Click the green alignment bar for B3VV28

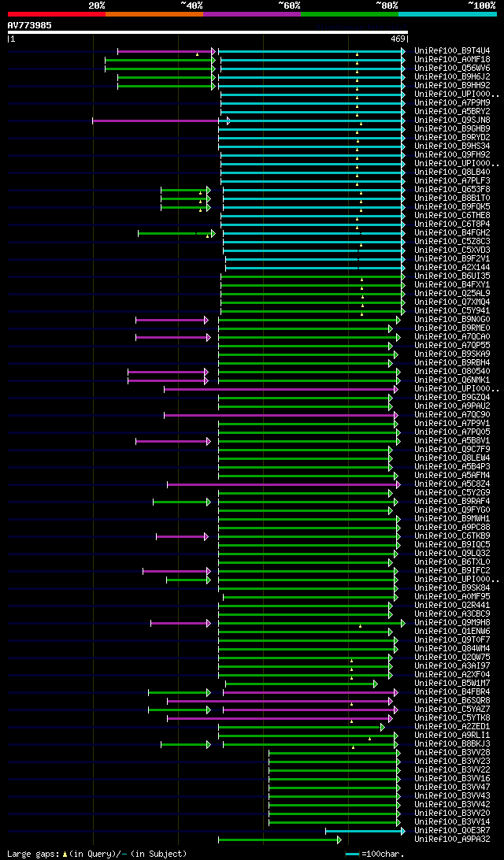[x=335, y=753]
